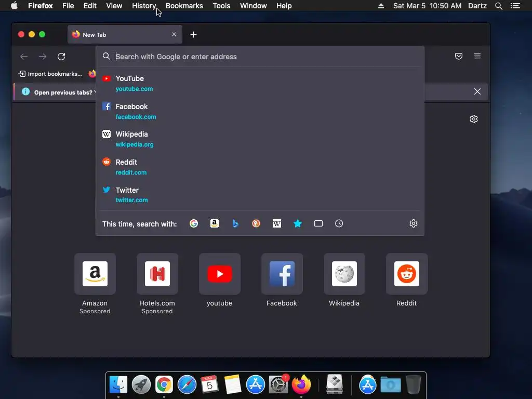Open the File menu

tap(68, 6)
